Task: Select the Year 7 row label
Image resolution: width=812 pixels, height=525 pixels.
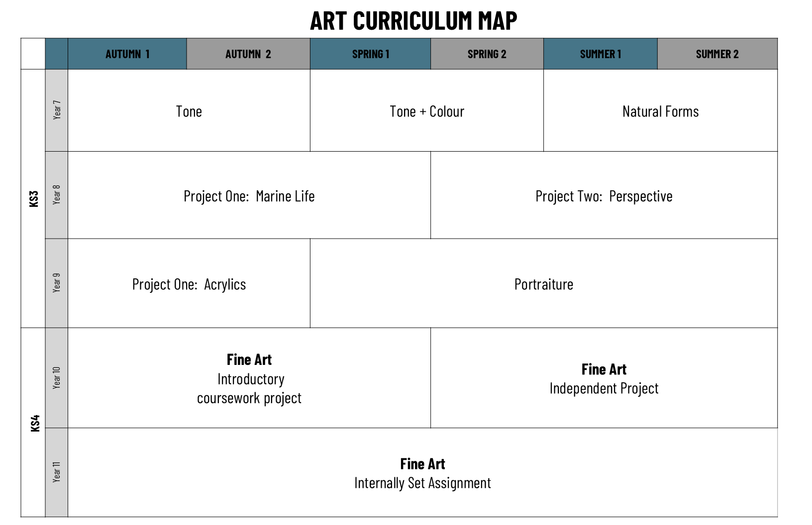Action: [57, 110]
